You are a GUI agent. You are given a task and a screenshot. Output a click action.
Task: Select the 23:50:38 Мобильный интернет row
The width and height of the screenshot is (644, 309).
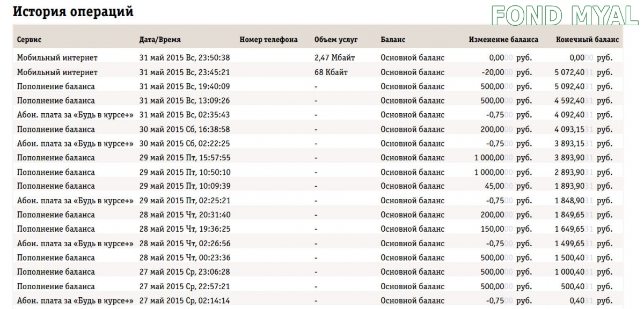317,57
